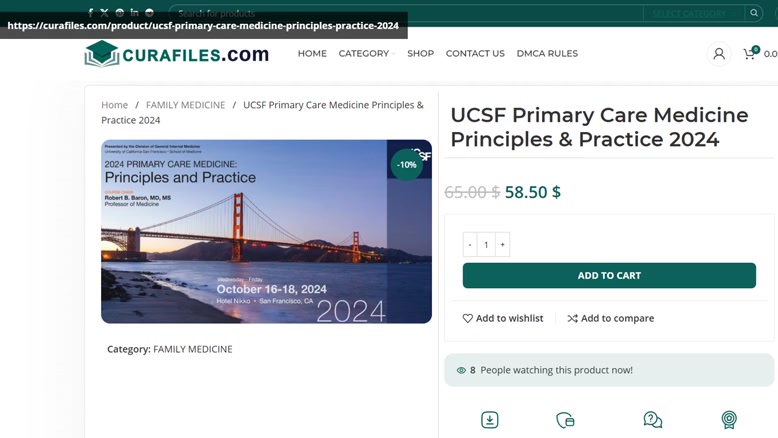Open the SHOP menu item
This screenshot has height=438, width=778.
pos(421,54)
